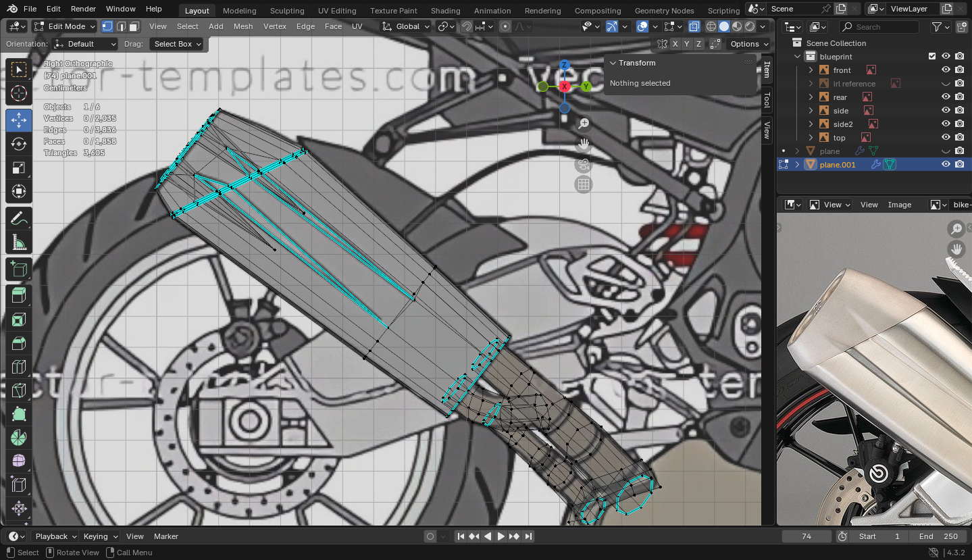Collapse the Transform panel

coord(613,63)
